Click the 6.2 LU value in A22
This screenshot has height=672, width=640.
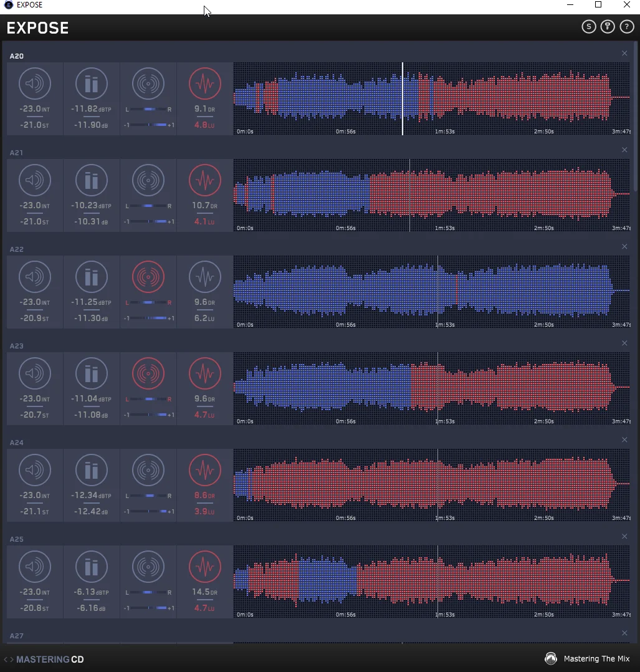[205, 319]
